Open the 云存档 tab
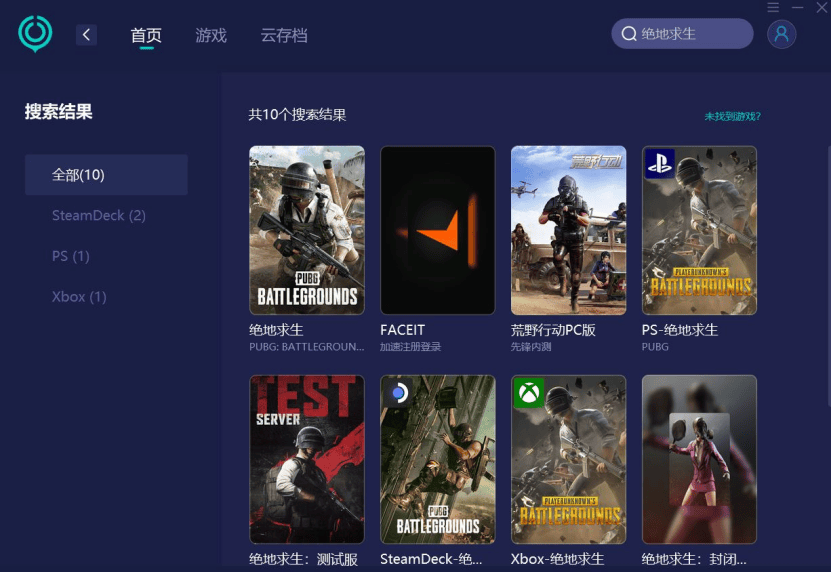Screen dimensions: 831x572 [284, 36]
